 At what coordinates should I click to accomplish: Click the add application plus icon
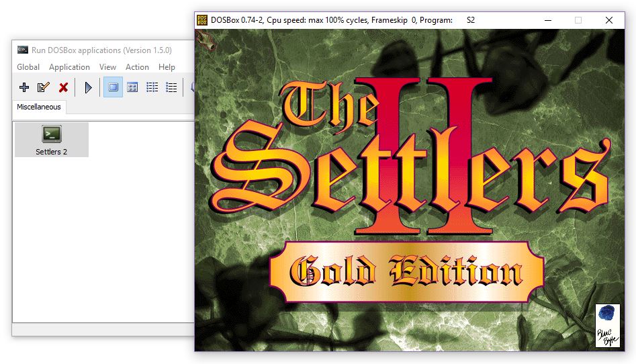pos(24,87)
